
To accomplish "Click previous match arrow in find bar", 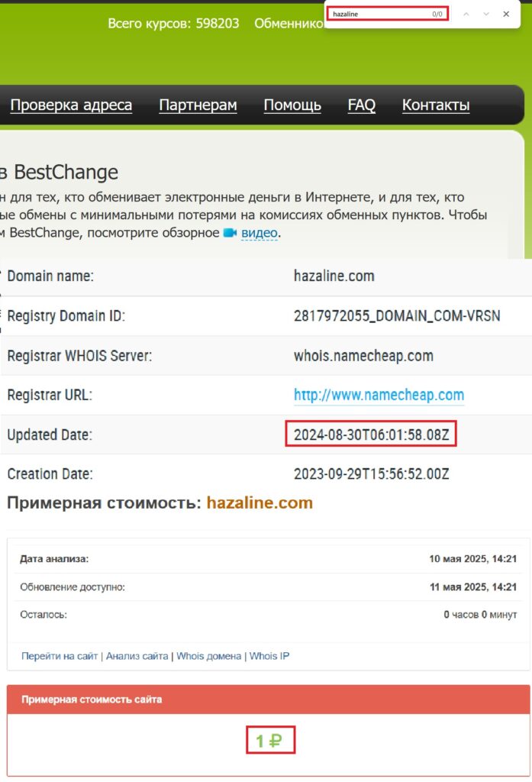I will point(466,14).
